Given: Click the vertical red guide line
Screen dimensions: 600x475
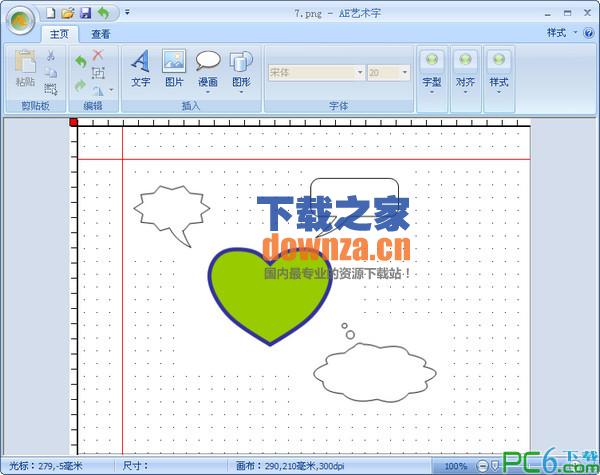Looking at the screenshot, I should point(122,291).
